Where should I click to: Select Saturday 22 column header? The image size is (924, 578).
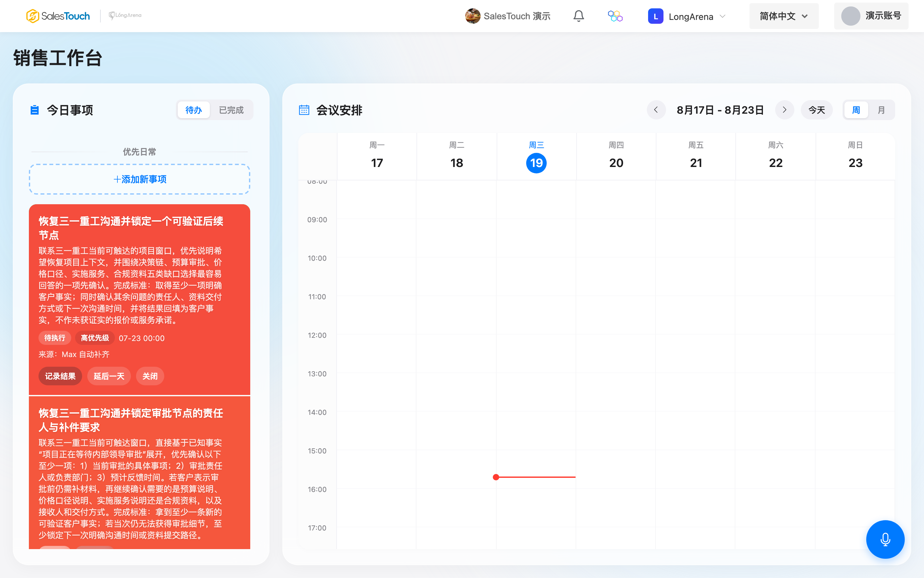coord(776,156)
